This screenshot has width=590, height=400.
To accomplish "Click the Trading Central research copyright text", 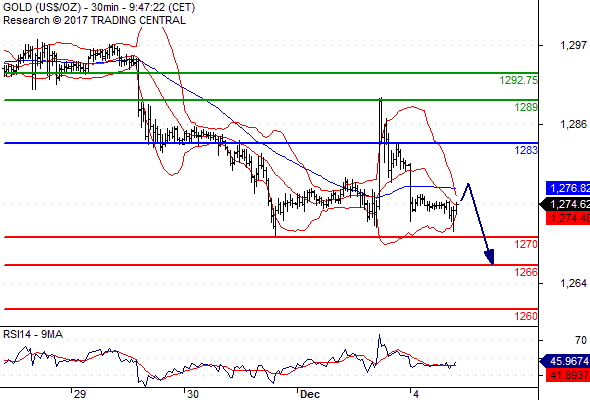I will [x=94, y=20].
